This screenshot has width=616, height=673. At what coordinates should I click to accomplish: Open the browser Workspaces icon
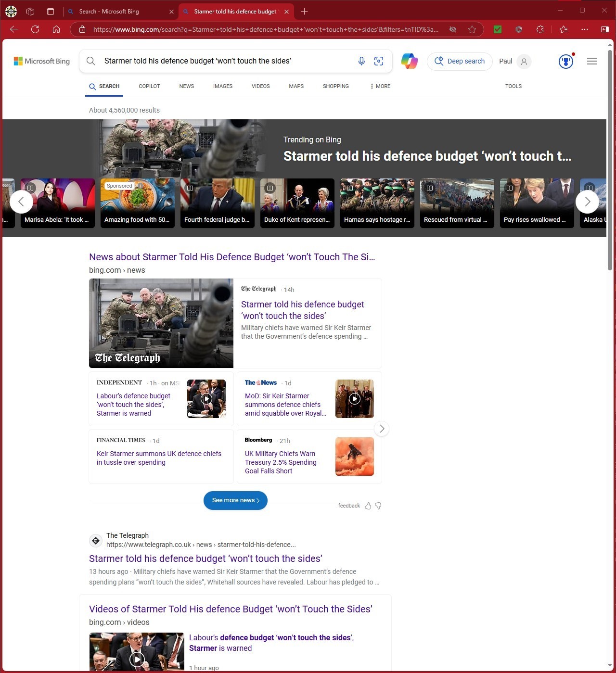pos(30,11)
